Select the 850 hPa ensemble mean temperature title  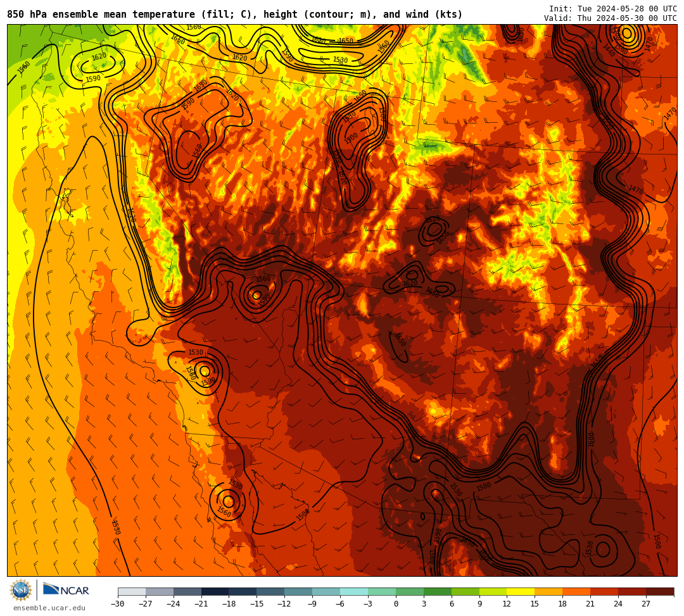[235, 15]
